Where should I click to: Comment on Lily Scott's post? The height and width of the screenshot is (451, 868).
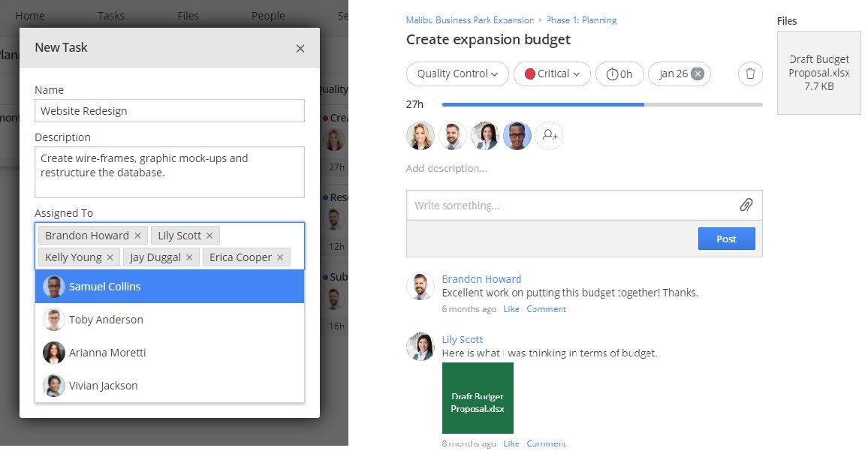546,443
